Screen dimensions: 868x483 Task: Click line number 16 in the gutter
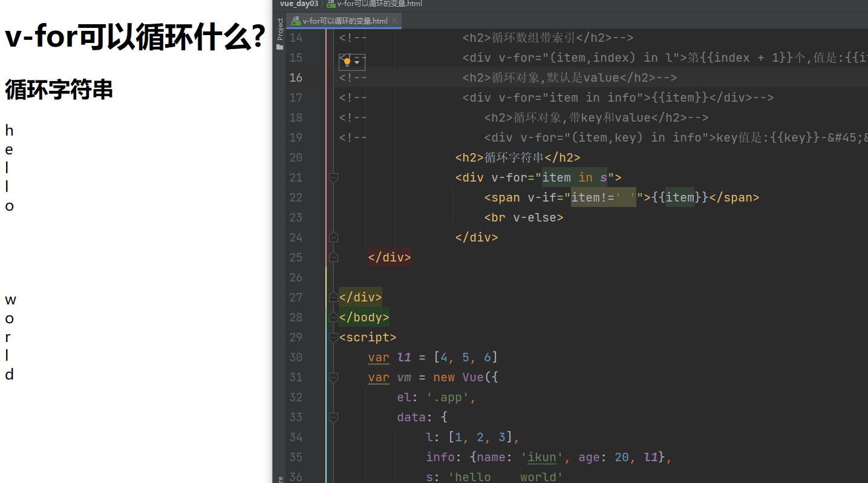tap(296, 77)
